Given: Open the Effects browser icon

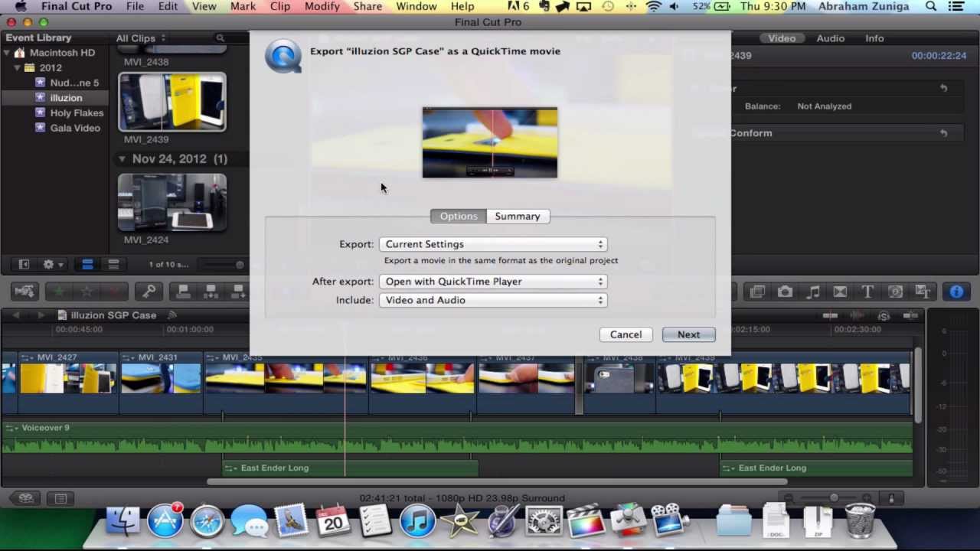Looking at the screenshot, I should tap(757, 292).
